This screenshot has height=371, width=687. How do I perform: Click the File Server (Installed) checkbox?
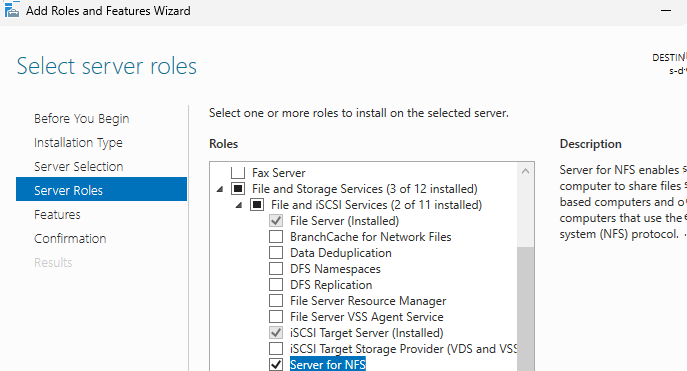276,221
